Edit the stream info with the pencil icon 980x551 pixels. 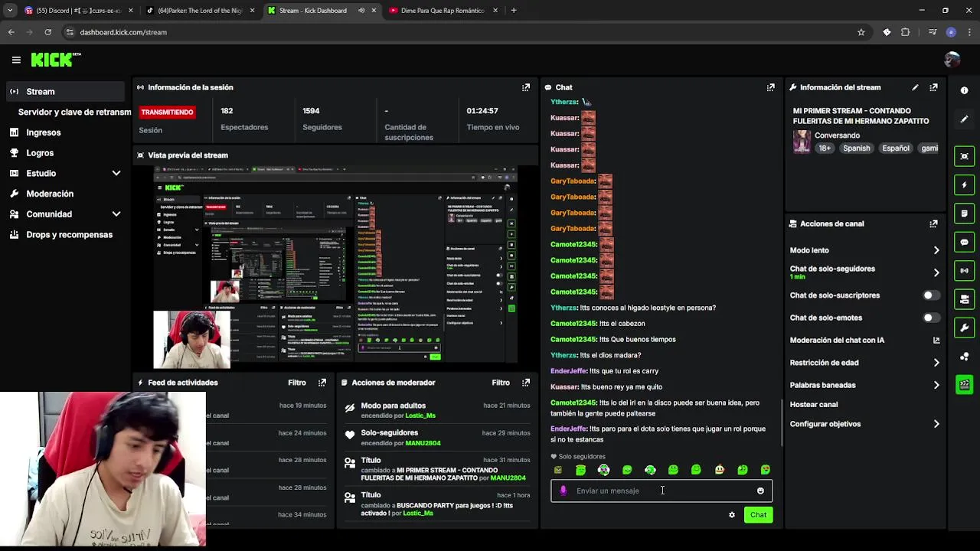915,87
